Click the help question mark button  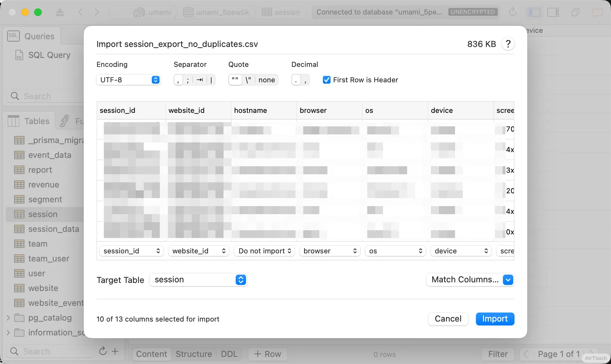coord(508,44)
